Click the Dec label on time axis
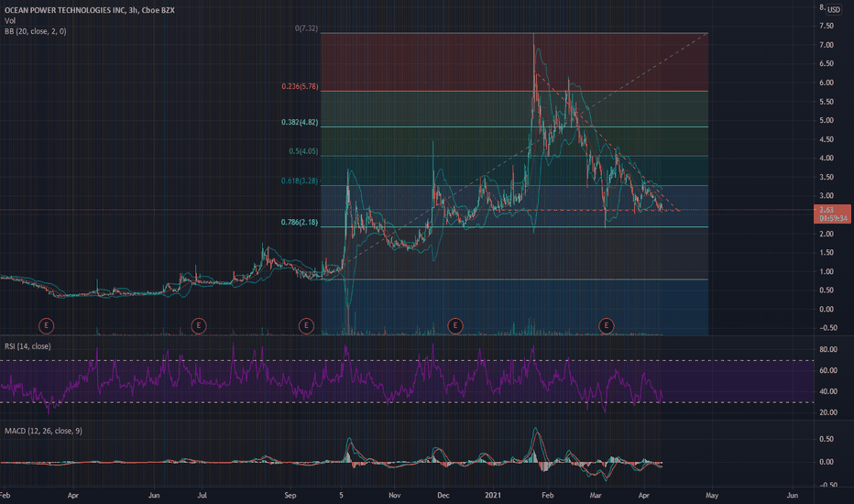 pyautogui.click(x=443, y=495)
